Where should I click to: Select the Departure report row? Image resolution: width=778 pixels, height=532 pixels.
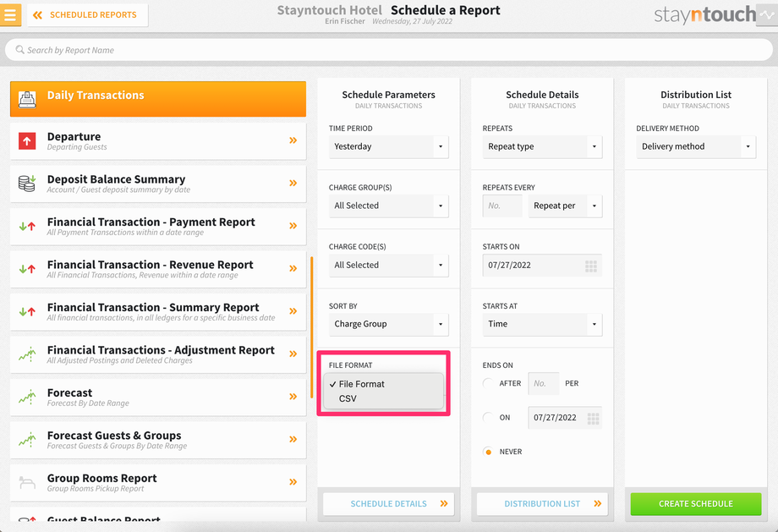[158, 141]
